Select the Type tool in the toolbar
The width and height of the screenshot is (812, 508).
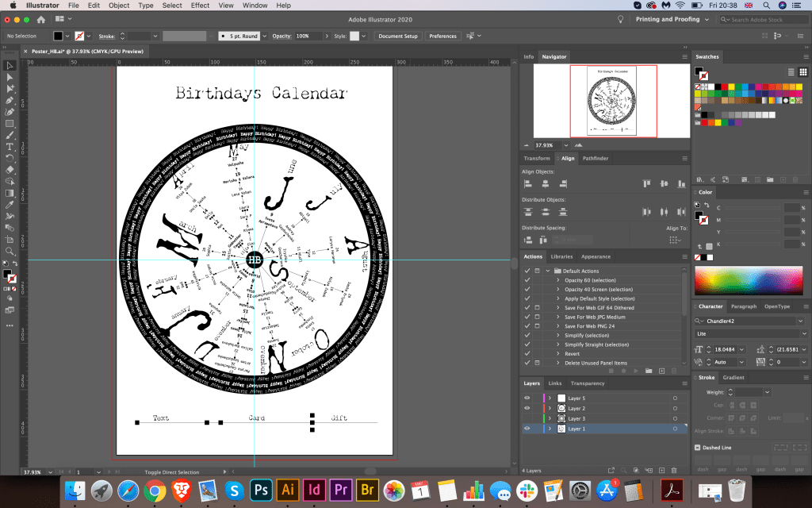10,147
